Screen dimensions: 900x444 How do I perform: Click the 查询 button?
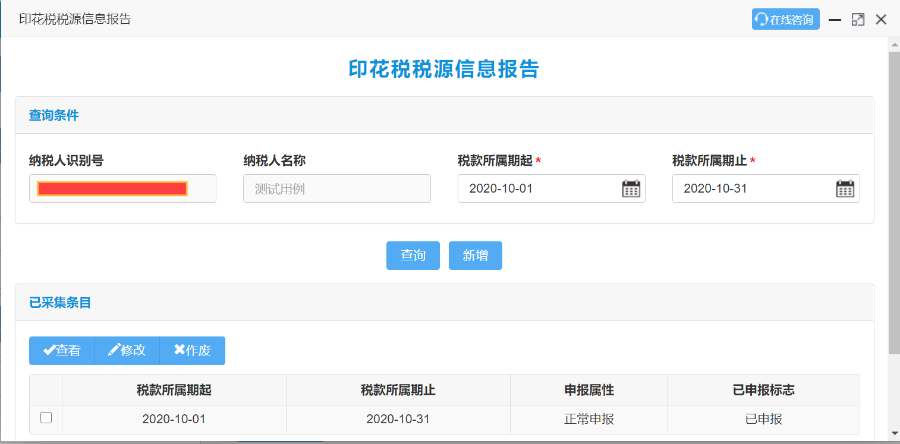click(413, 255)
